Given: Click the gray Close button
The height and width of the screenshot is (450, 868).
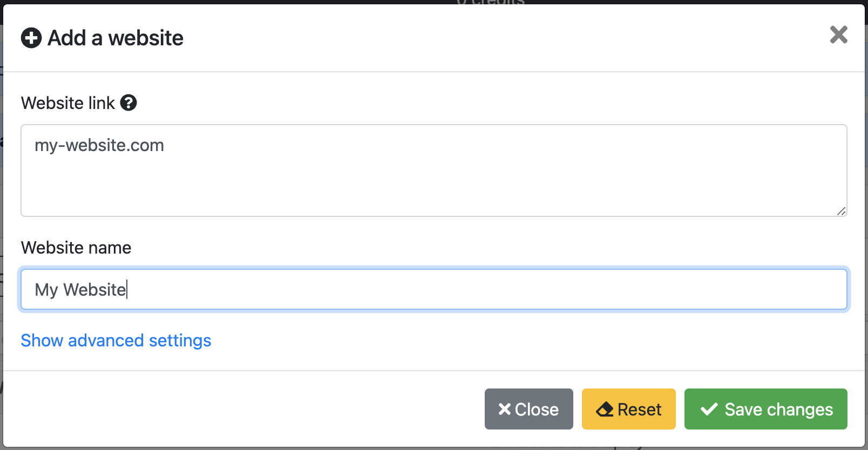Looking at the screenshot, I should point(529,409).
